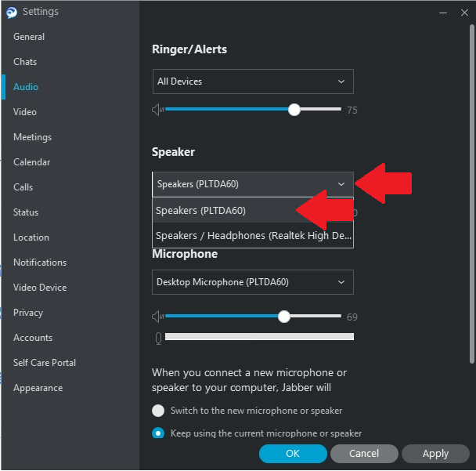The height and width of the screenshot is (471, 476).
Task: Click the Cancel button
Action: tap(364, 454)
